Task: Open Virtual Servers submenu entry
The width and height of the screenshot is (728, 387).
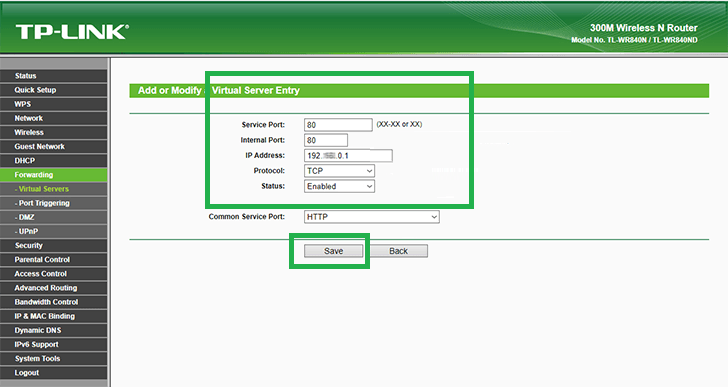Action: click(54, 189)
